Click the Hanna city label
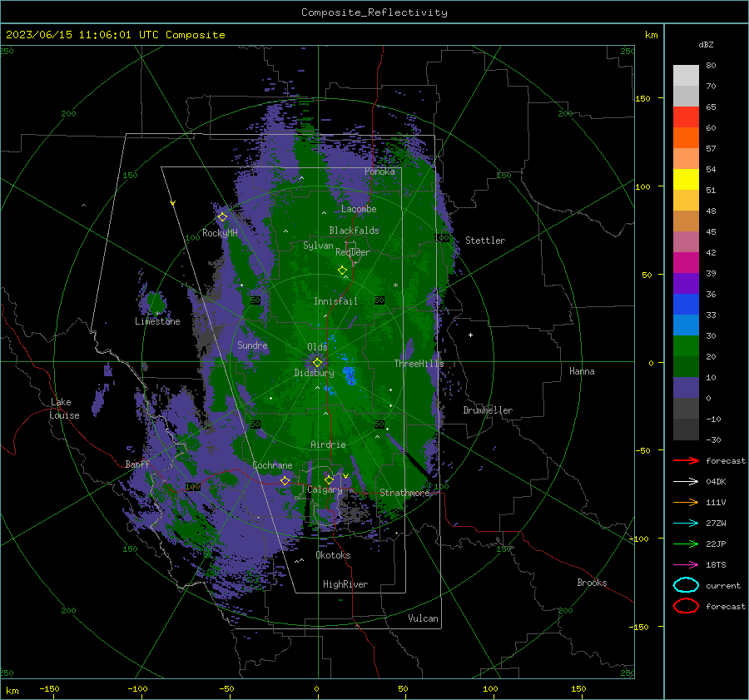749x700 pixels. click(x=582, y=371)
